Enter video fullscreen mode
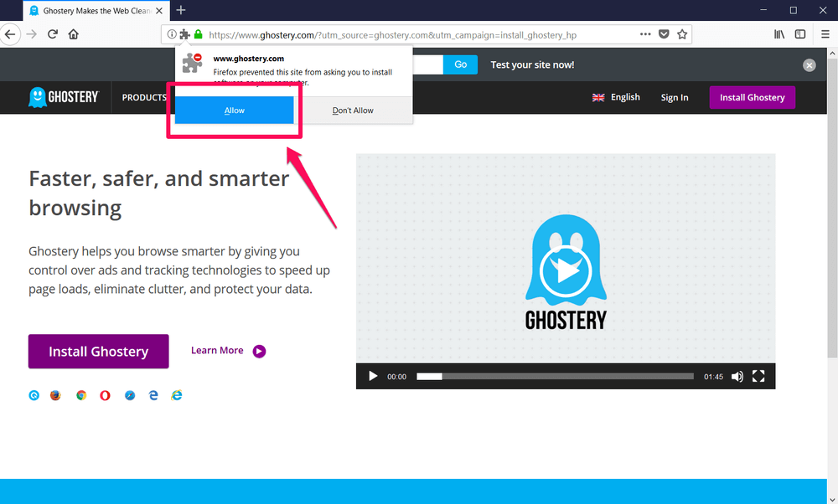The width and height of the screenshot is (838, 504). [758, 377]
